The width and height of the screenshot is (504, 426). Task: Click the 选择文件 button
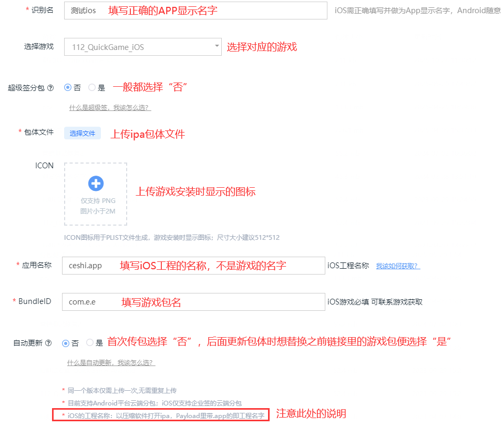[83, 133]
